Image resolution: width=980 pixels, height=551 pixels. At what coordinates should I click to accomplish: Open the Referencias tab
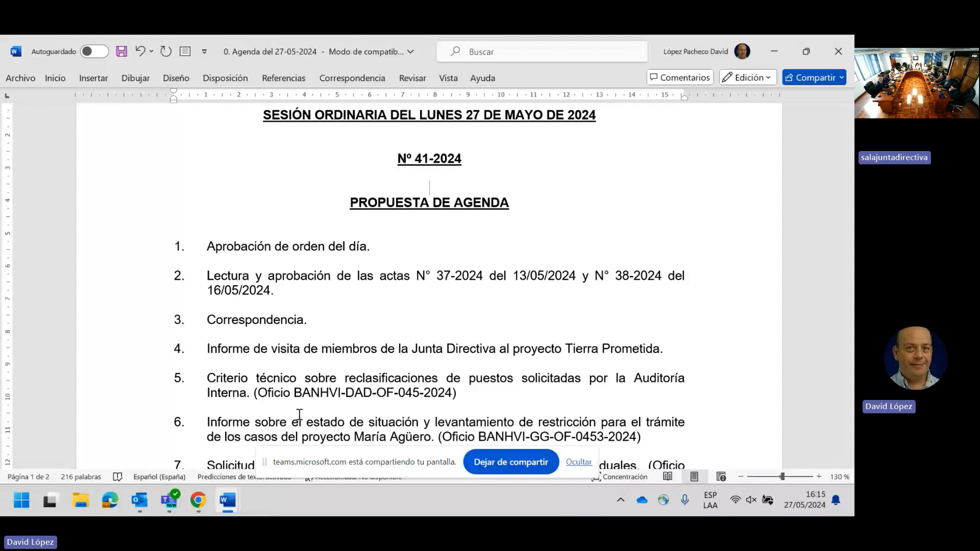pyautogui.click(x=284, y=78)
